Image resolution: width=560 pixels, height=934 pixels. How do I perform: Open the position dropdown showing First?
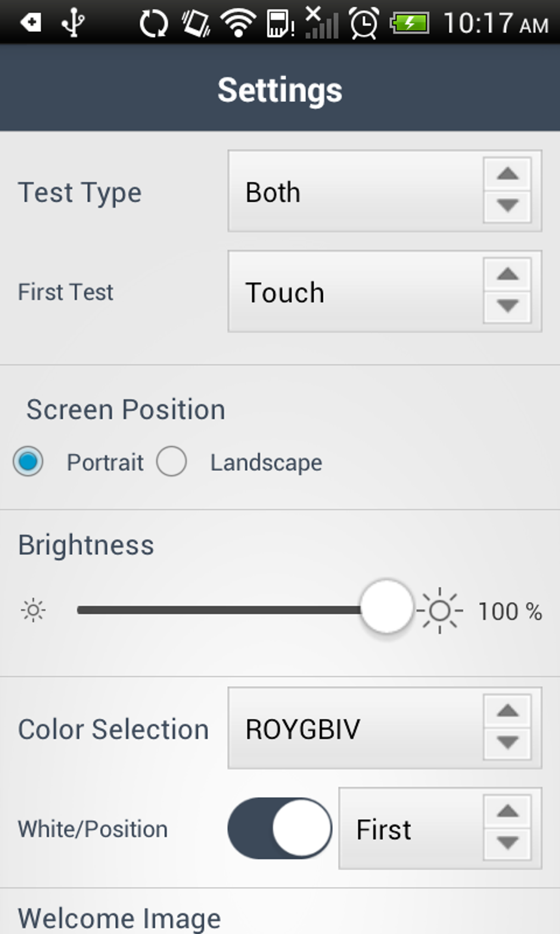(440, 829)
